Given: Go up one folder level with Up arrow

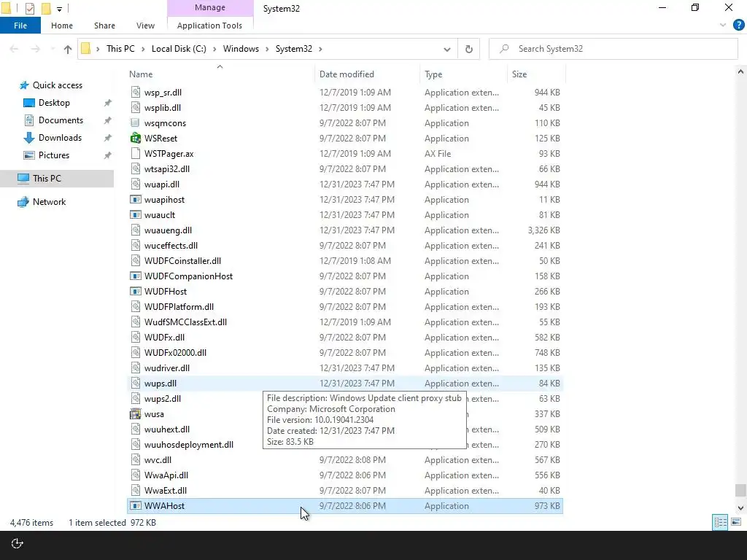Looking at the screenshot, I should point(68,49).
